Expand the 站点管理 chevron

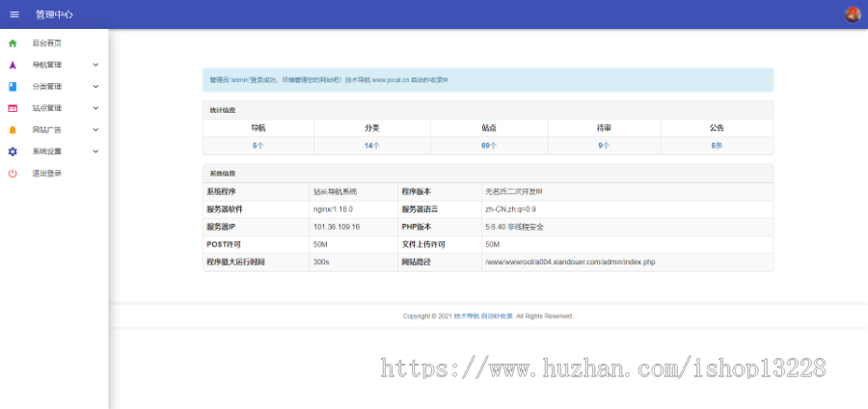(95, 108)
